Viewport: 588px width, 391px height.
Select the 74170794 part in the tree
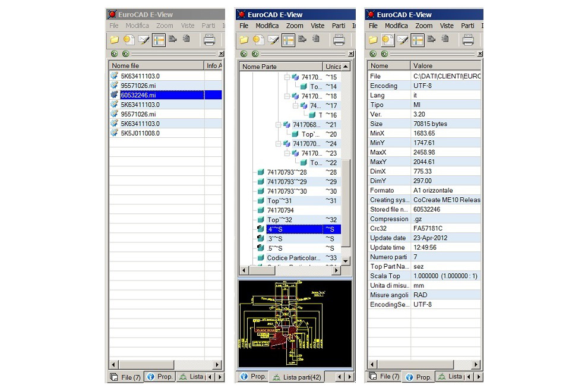pos(280,210)
